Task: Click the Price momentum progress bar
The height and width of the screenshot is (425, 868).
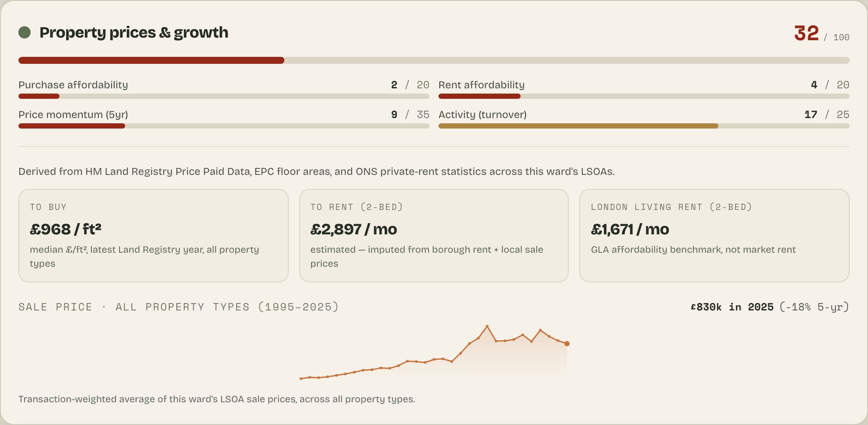Action: [x=224, y=126]
